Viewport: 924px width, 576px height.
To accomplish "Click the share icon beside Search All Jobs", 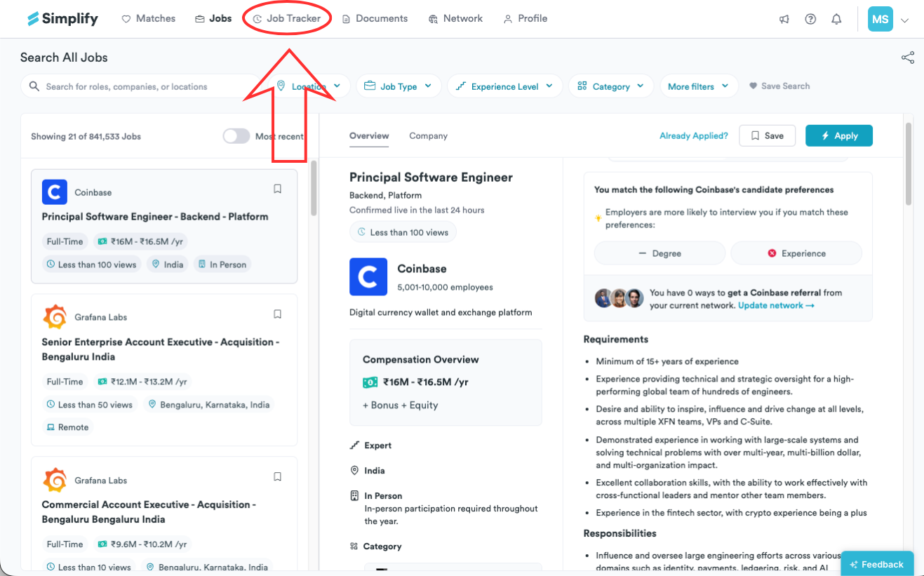I will click(908, 58).
